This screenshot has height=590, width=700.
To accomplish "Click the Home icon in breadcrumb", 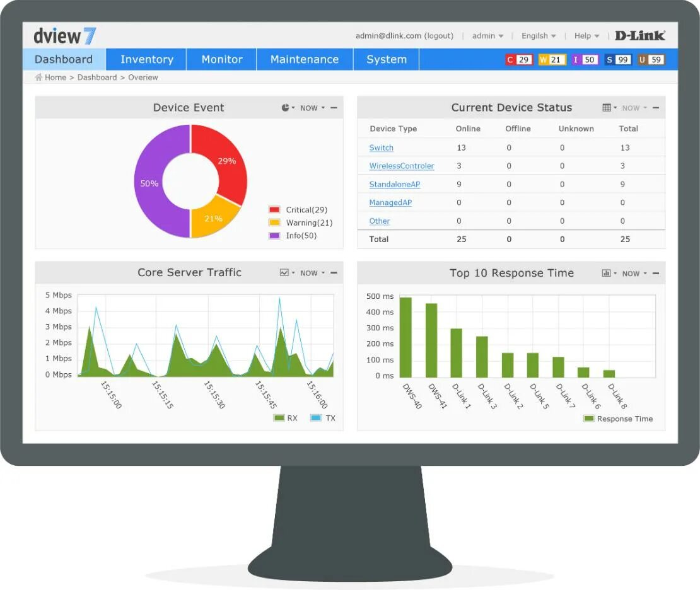I will tap(39, 77).
